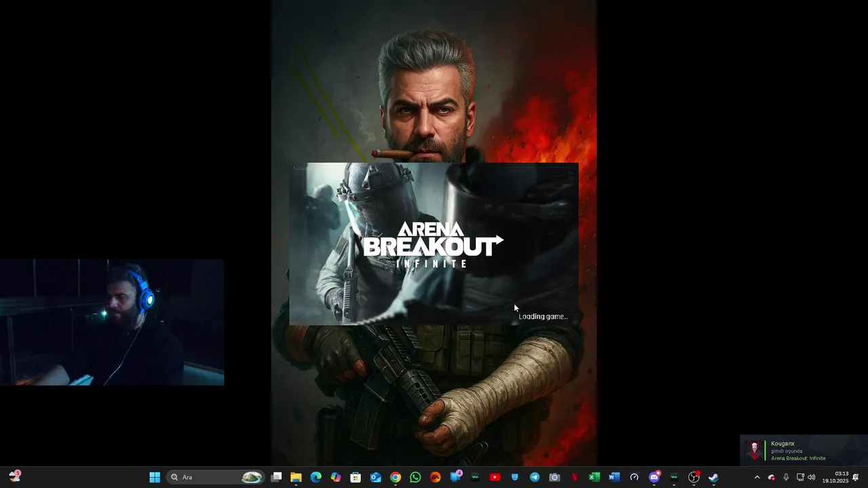The image size is (868, 488).
Task: Open the Windows Start menu
Action: pyautogui.click(x=155, y=477)
